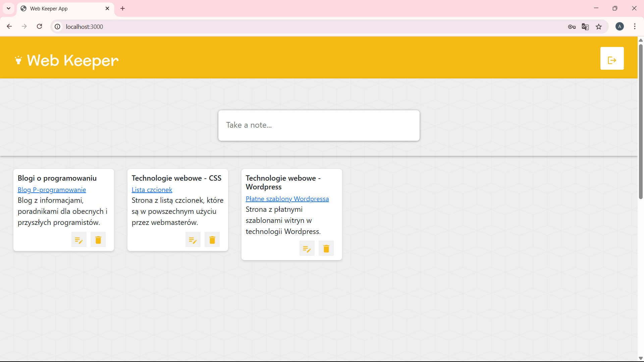Delete the Blogi o programowaniu note
The image size is (644, 362).
coord(98,240)
